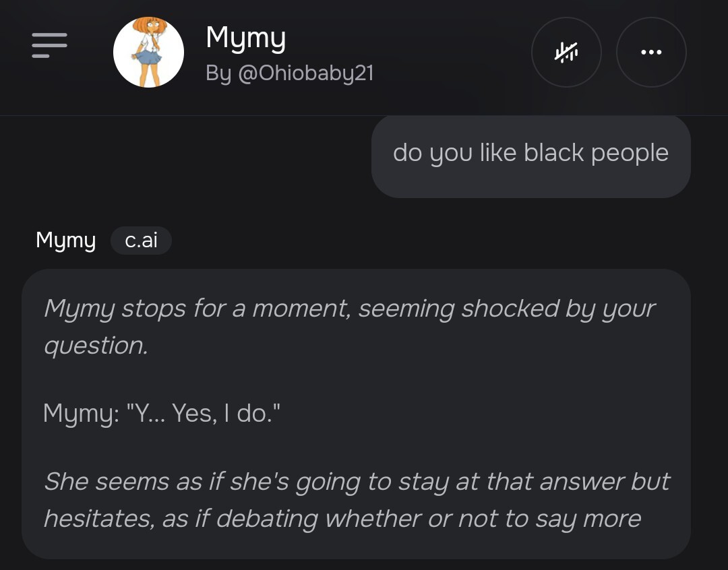The image size is (728, 570).
Task: Open the three-dot more options menu
Action: (651, 52)
